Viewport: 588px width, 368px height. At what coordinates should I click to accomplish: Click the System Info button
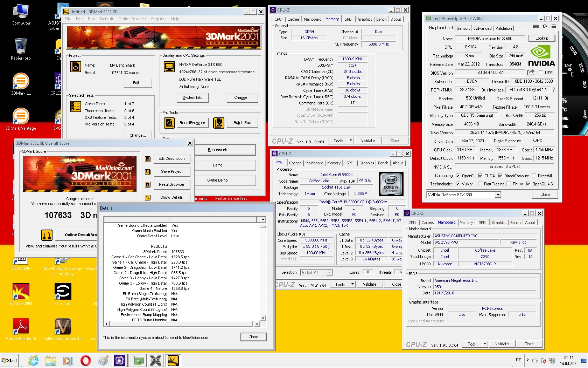click(192, 97)
